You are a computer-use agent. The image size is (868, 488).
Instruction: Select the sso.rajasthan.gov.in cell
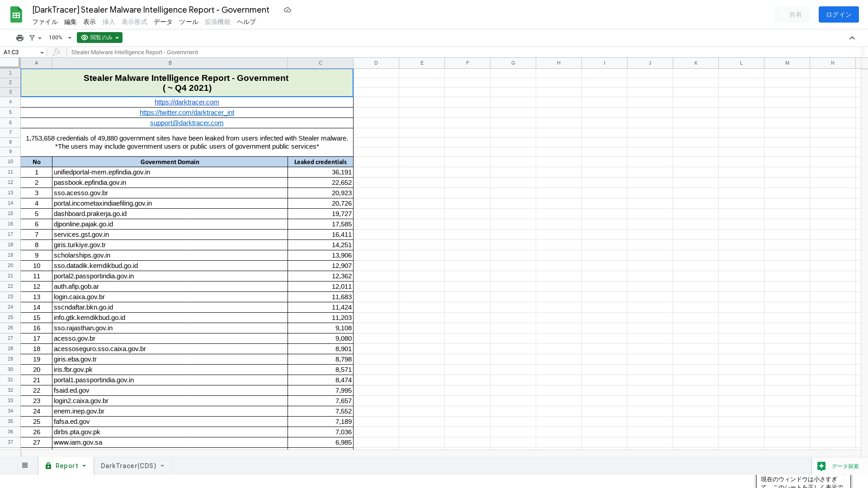[170, 328]
